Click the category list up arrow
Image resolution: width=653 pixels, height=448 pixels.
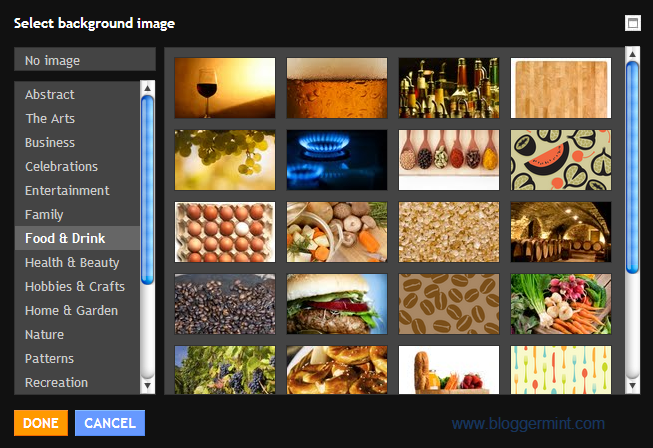[147, 88]
